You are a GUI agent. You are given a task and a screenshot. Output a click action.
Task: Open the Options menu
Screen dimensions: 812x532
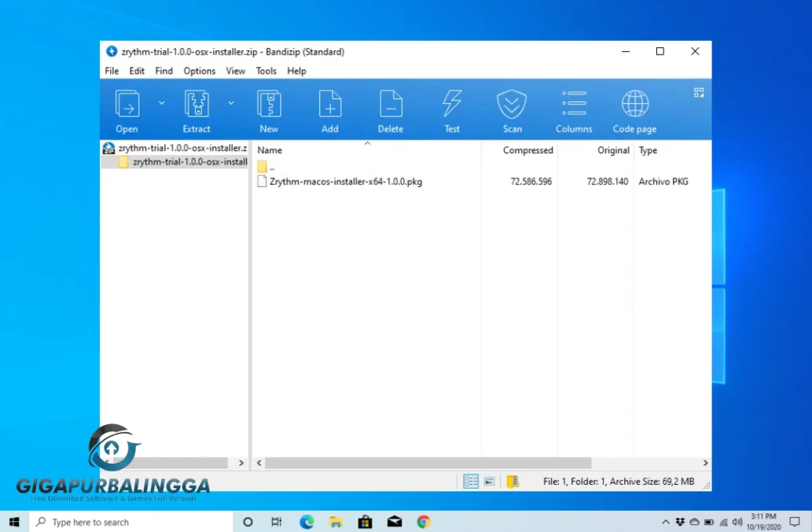click(x=200, y=71)
